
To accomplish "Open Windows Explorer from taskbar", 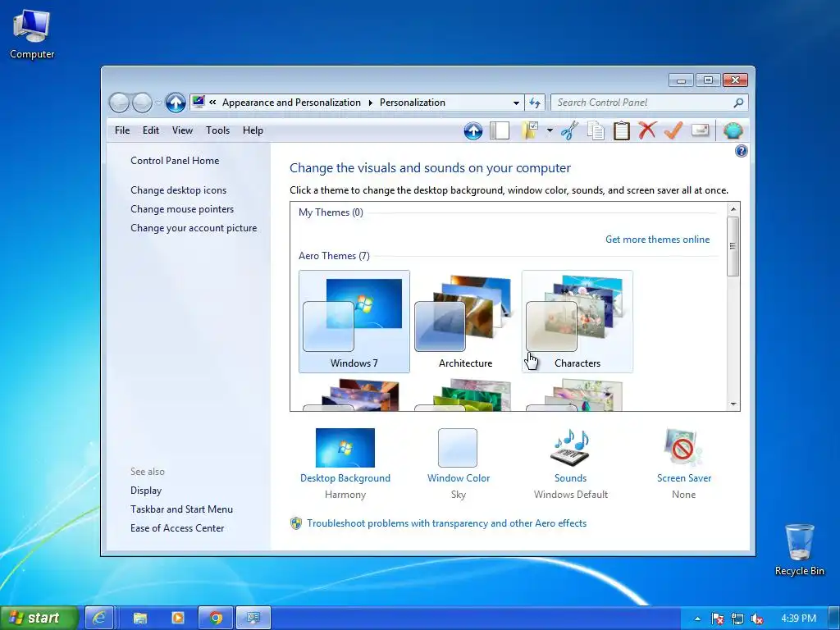I will 140,619.
